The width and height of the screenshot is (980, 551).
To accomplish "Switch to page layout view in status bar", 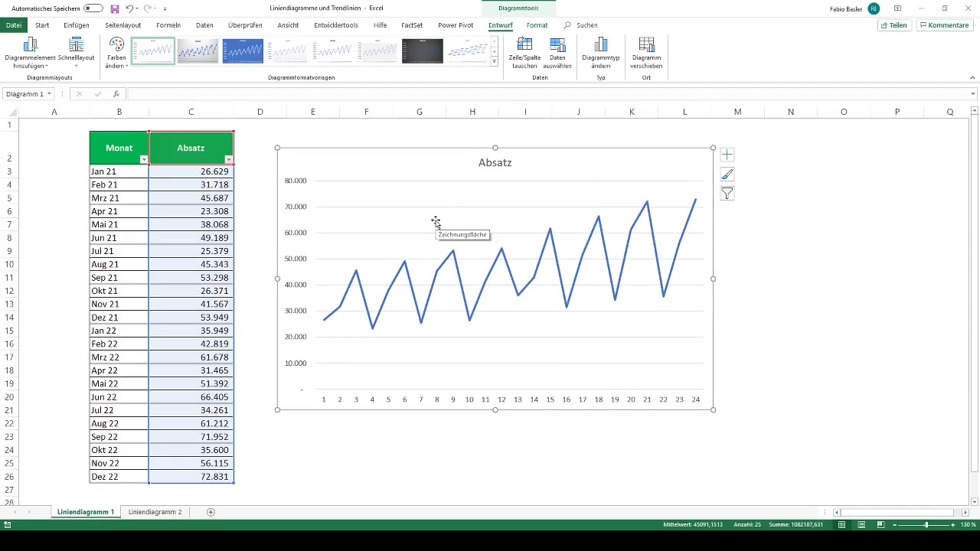I will click(861, 525).
